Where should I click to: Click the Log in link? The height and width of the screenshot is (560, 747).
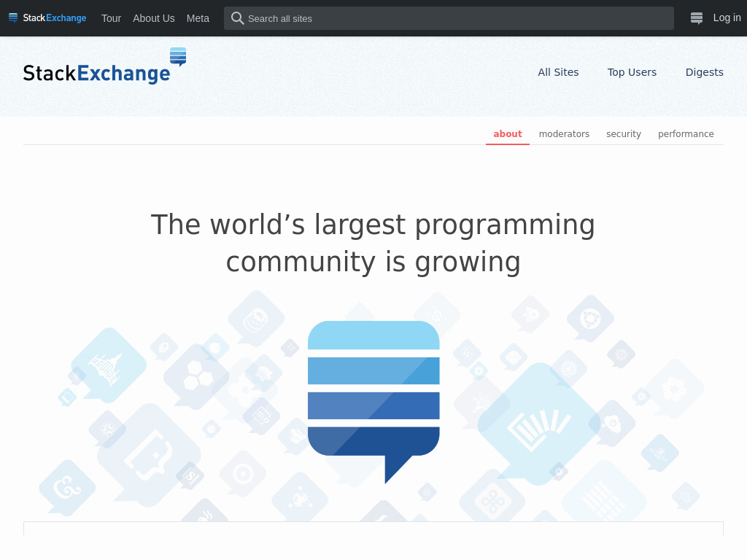(727, 17)
